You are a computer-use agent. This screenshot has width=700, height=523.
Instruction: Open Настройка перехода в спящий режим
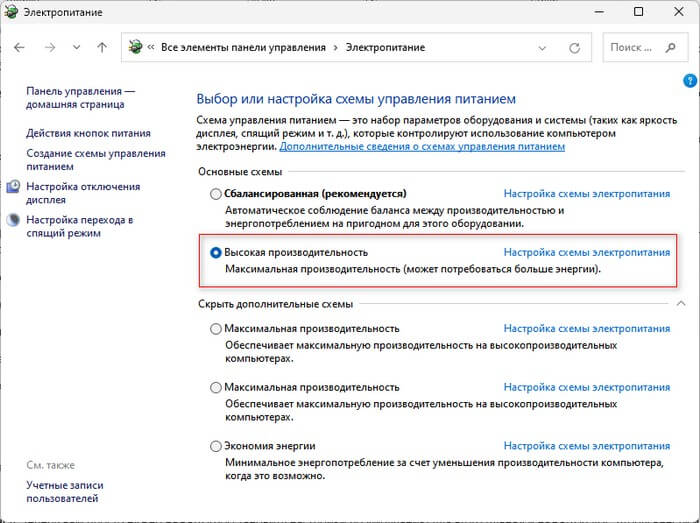coord(79,226)
